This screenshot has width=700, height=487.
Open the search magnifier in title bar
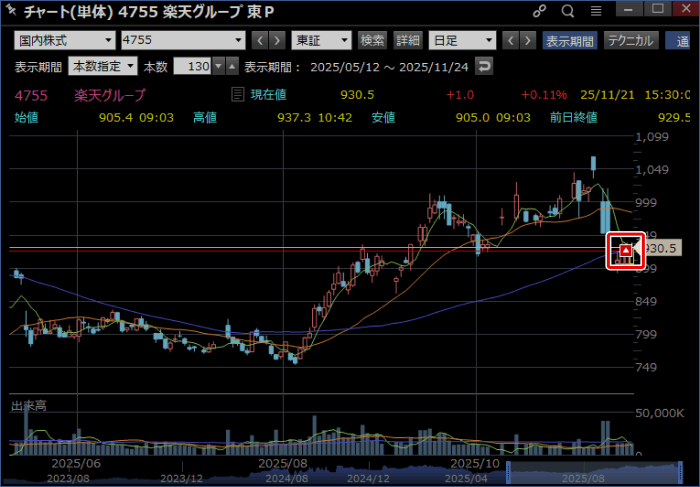(568, 12)
